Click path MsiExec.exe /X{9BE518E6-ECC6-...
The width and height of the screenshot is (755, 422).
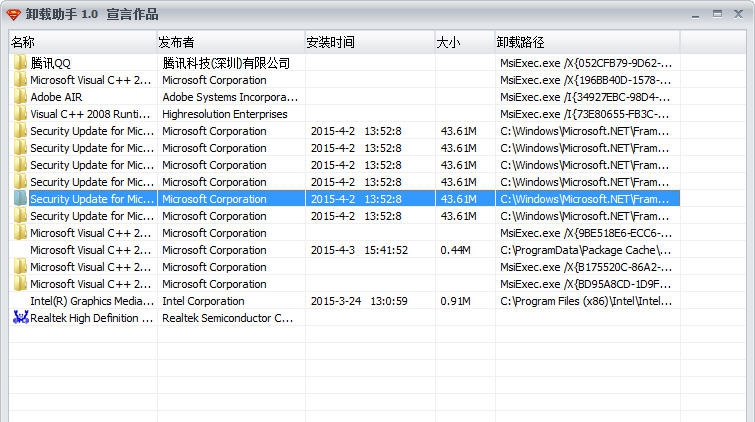(x=586, y=233)
